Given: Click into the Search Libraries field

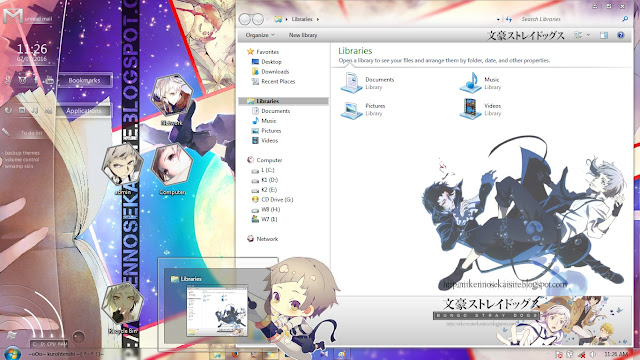Looking at the screenshot, I should point(569,19).
